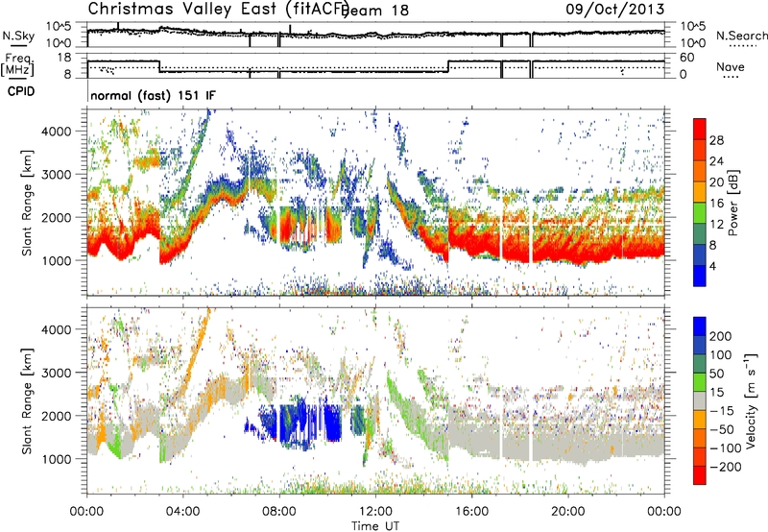Click the '16:00' time axis tick label
The width and height of the screenshot is (768, 532).
471,512
